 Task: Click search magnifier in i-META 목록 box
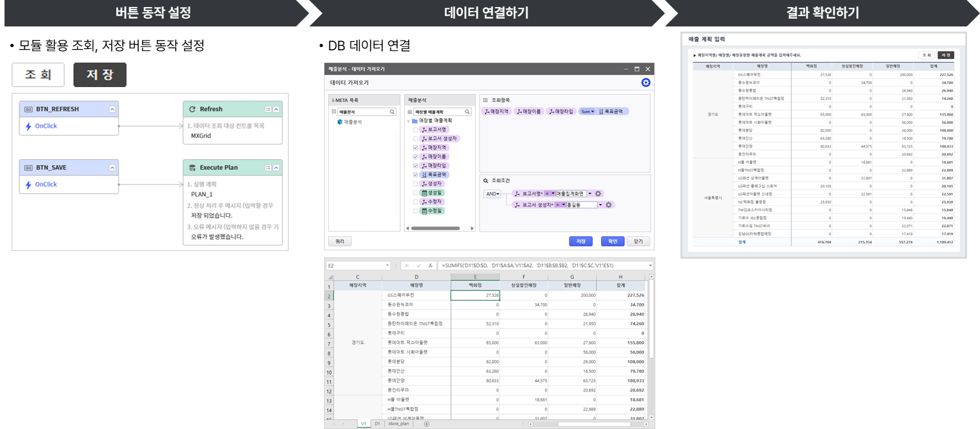coord(392,112)
